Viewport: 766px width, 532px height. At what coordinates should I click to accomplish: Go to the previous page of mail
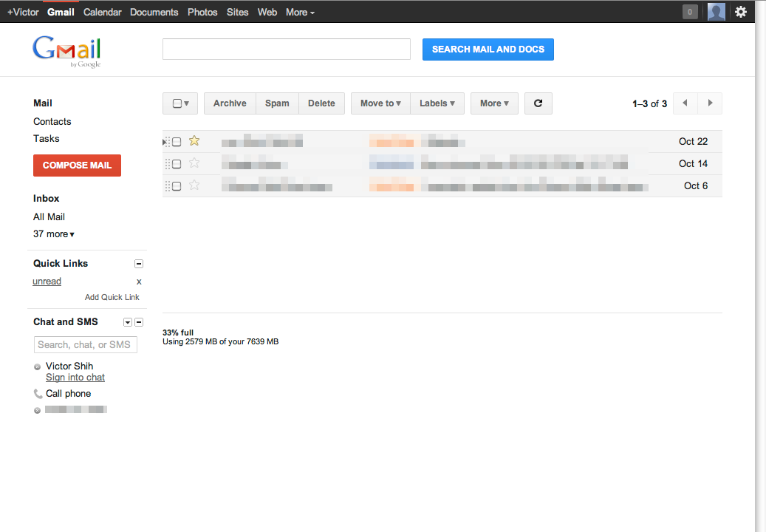tap(685, 103)
